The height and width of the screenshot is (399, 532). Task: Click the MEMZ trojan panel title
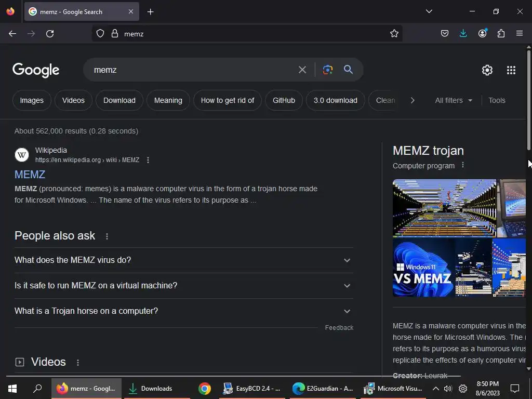click(x=428, y=151)
